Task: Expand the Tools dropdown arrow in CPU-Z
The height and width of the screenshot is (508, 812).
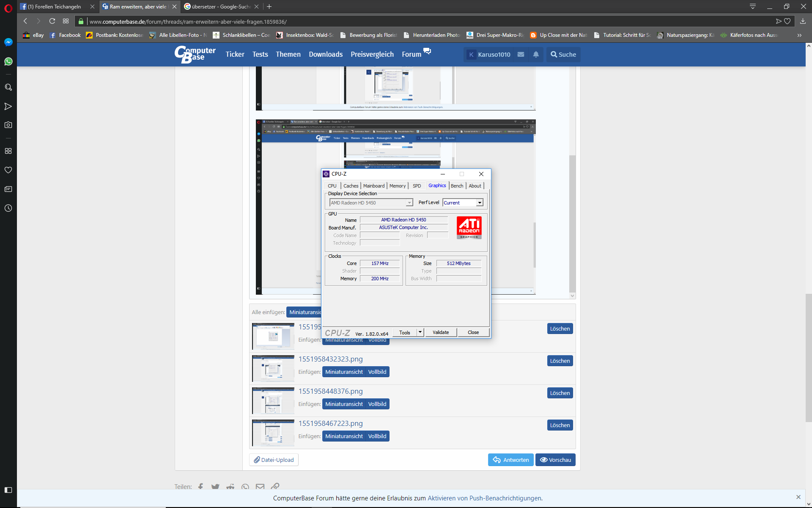Action: (x=420, y=332)
